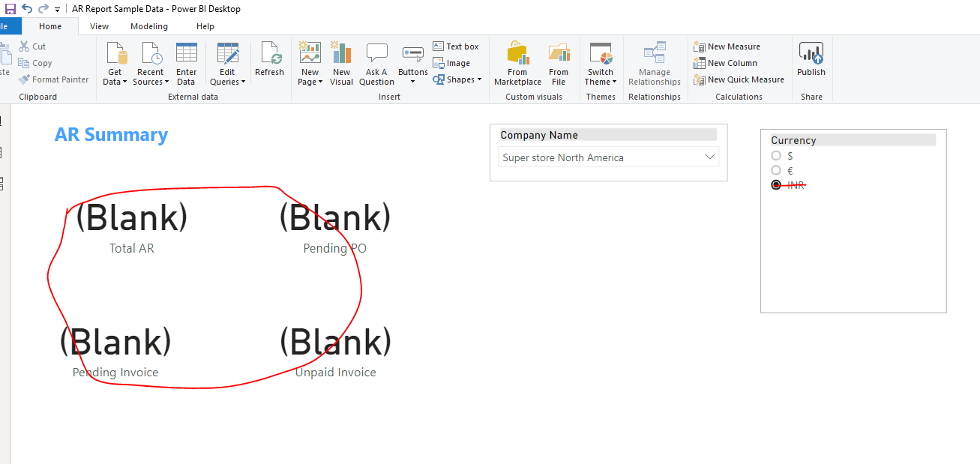Click the AR Summary title text
Image resolution: width=980 pixels, height=464 pixels.
(x=111, y=135)
